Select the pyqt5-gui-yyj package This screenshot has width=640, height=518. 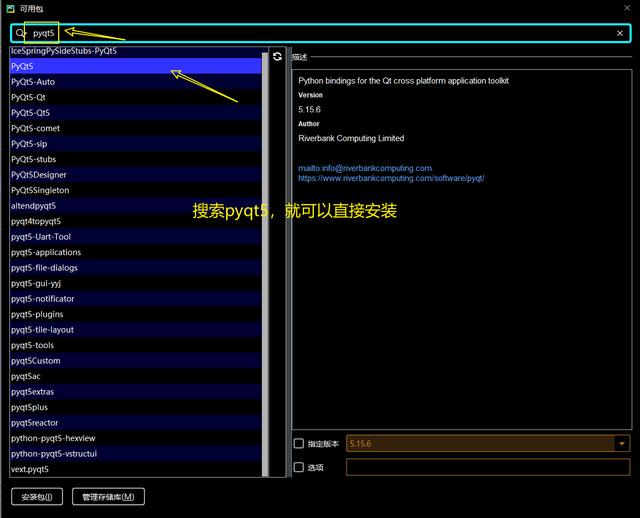pyautogui.click(x=136, y=283)
